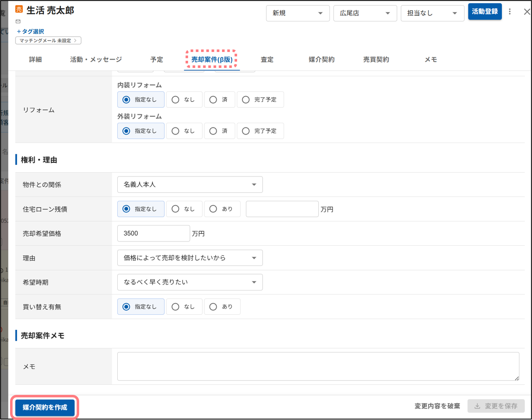Viewport: 532px width, 420px height.
Task: Click the 売却案件メモ section heading
Action: pyautogui.click(x=43, y=335)
